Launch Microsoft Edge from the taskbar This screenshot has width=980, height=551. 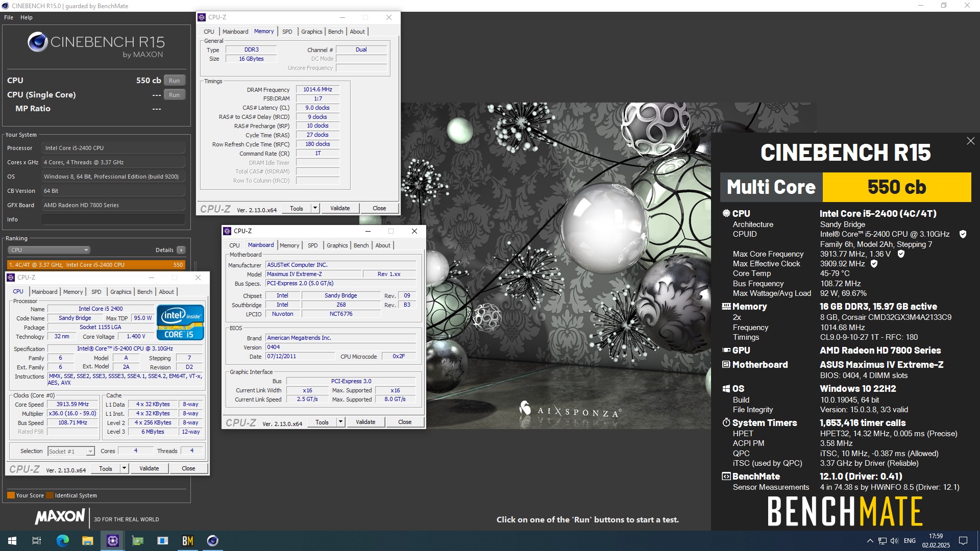coord(62,541)
